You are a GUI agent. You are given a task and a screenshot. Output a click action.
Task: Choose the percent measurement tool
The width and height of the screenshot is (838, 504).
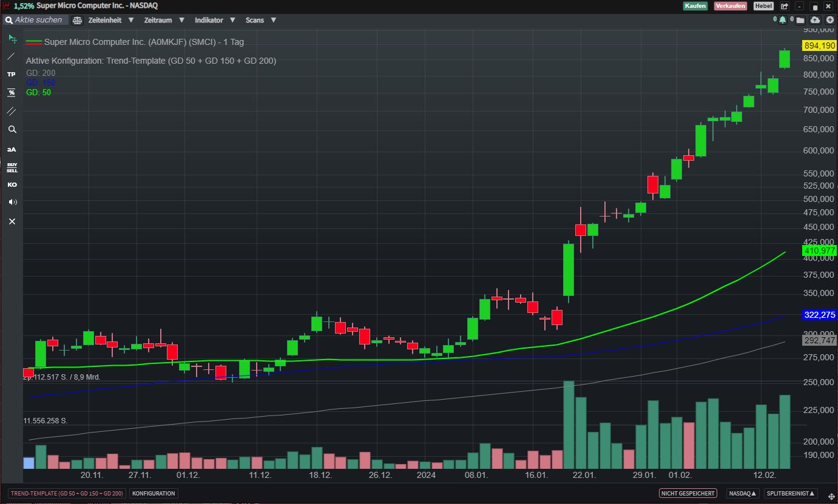pos(12,92)
